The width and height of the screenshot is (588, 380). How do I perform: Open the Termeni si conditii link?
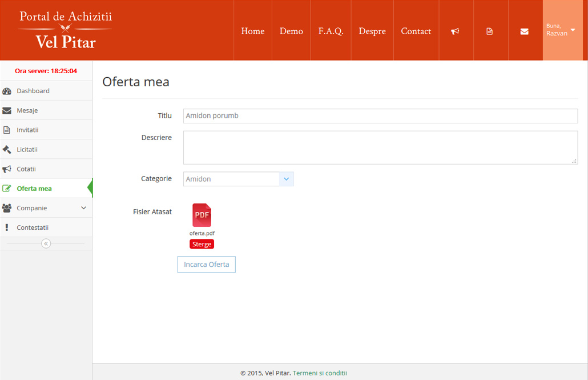[x=320, y=373]
